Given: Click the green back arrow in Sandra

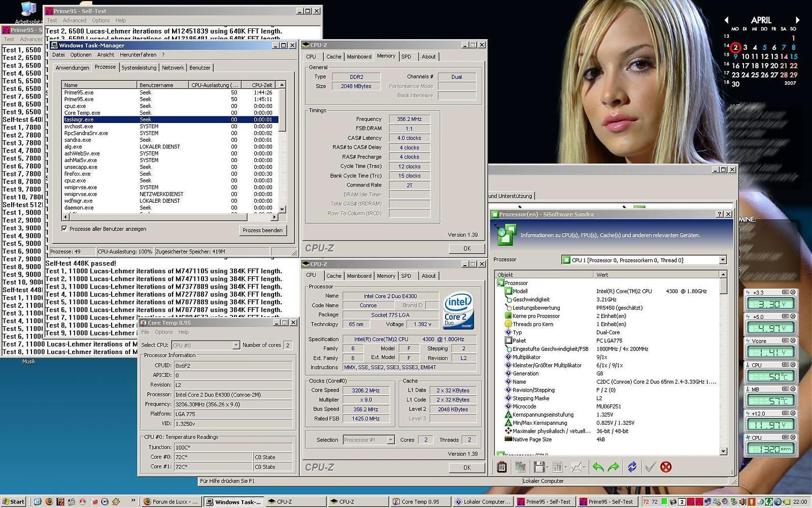Looking at the screenshot, I should (598, 467).
